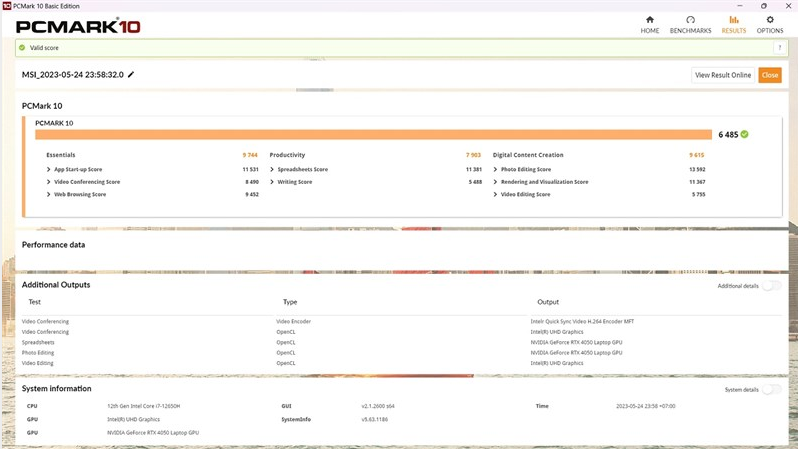
Task: Click the Type column header
Action: pos(290,302)
